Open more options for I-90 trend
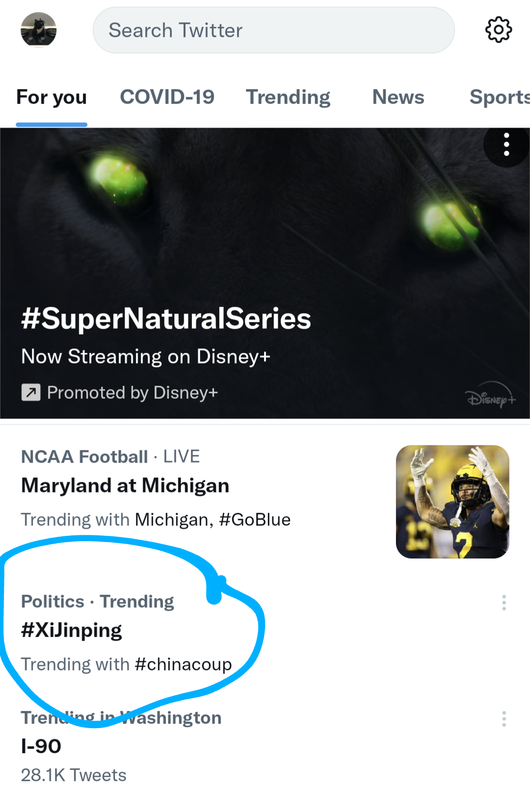 point(504,719)
